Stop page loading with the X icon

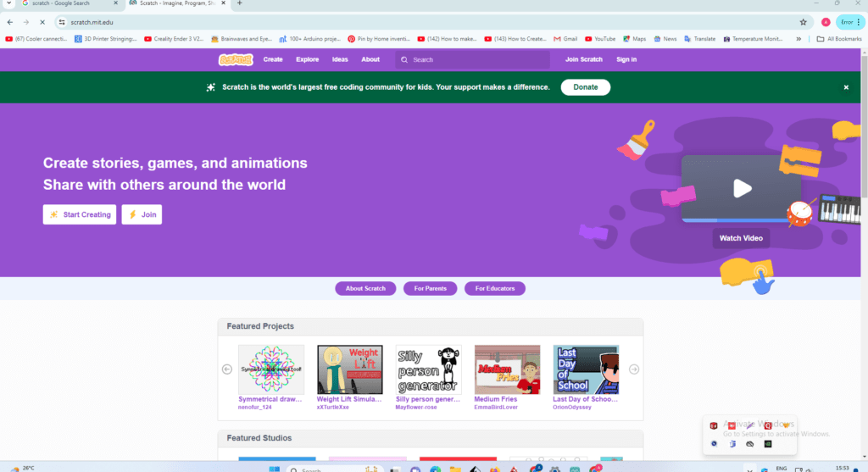[x=42, y=22]
